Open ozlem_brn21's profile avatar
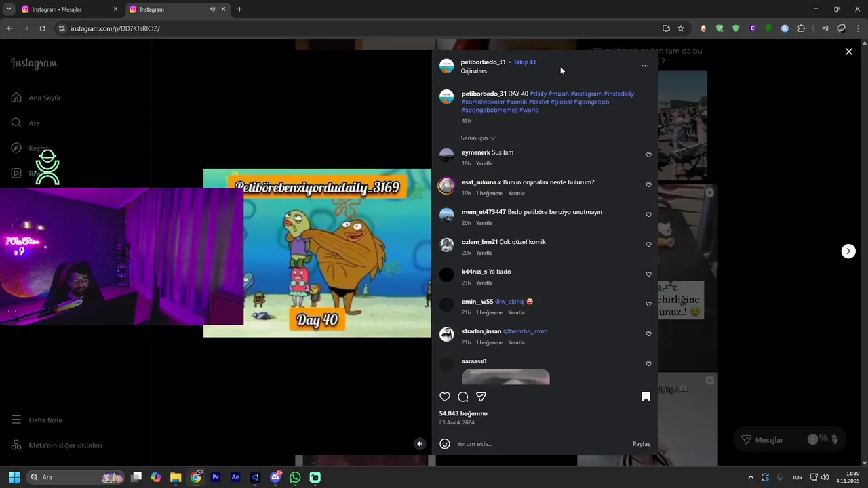 (x=446, y=245)
